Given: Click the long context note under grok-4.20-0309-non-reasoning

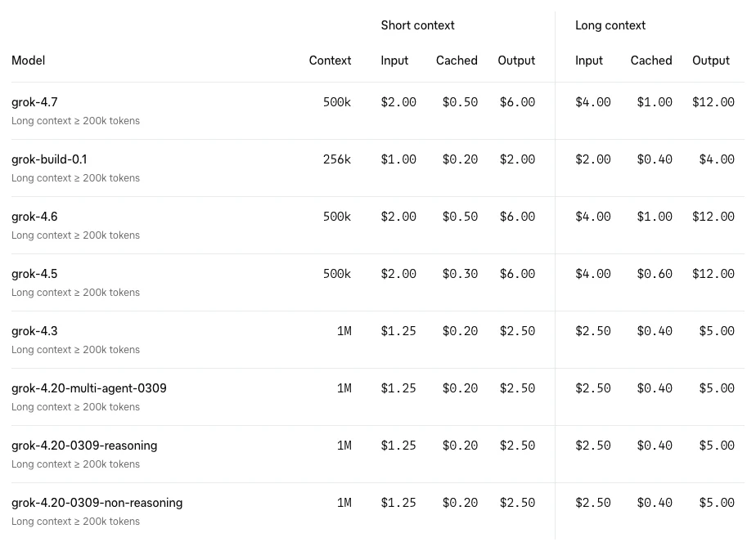Looking at the screenshot, I should point(76,522).
